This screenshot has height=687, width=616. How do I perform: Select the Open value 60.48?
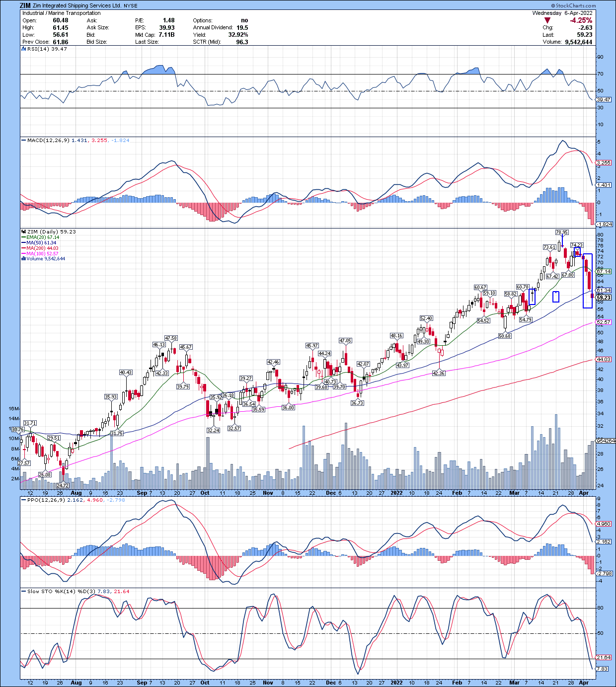(61, 20)
